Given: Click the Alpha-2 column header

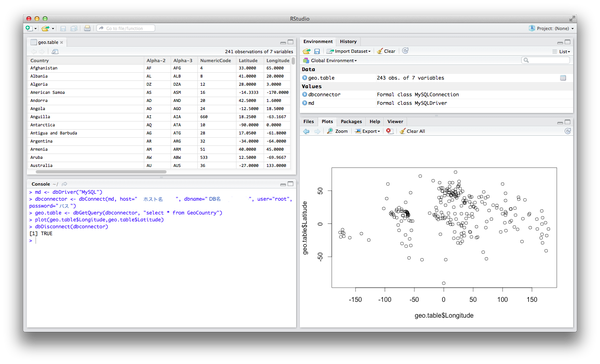Looking at the screenshot, I should click(156, 60).
